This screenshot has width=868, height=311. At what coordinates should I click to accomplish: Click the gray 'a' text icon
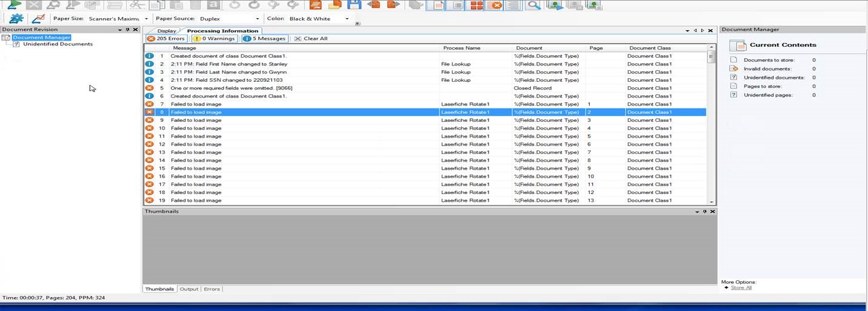(213, 5)
